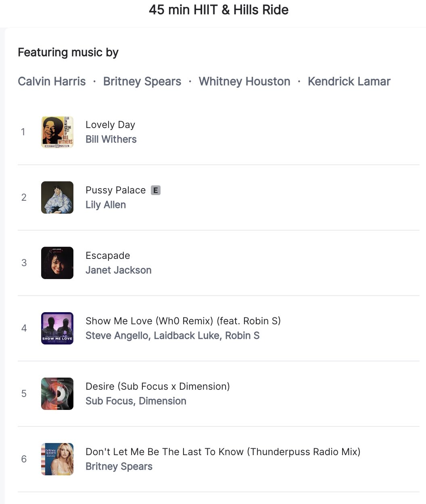Select track number 3 in the playlist

click(24, 262)
